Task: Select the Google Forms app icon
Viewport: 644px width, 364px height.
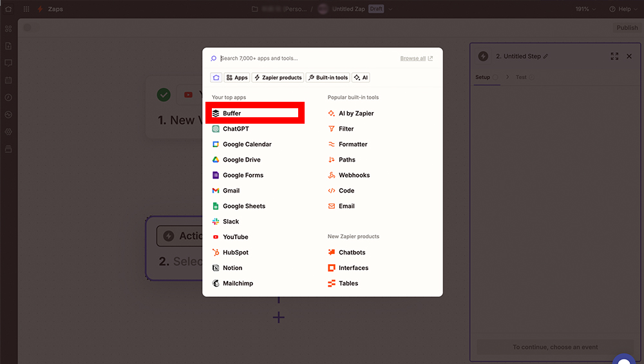Action: click(x=216, y=175)
